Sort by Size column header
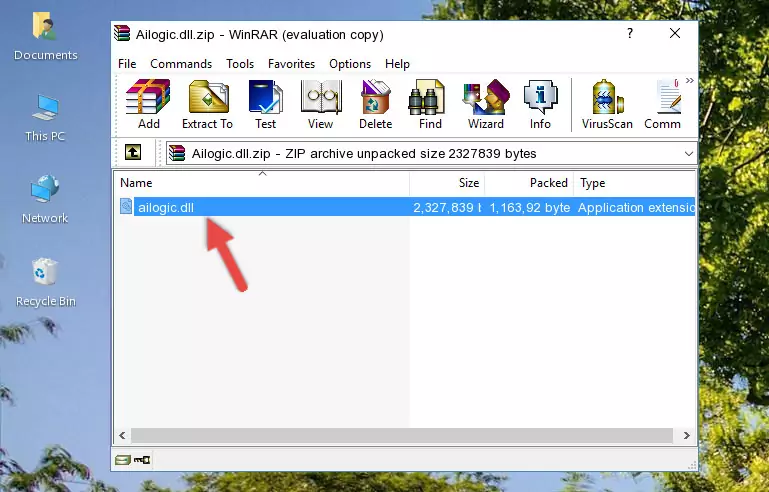The height and width of the screenshot is (492, 769). click(x=447, y=183)
